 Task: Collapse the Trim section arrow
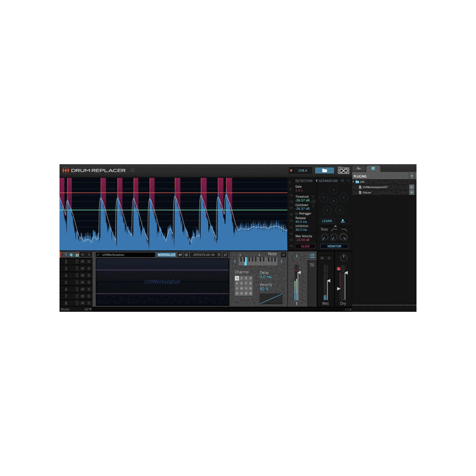(335, 226)
